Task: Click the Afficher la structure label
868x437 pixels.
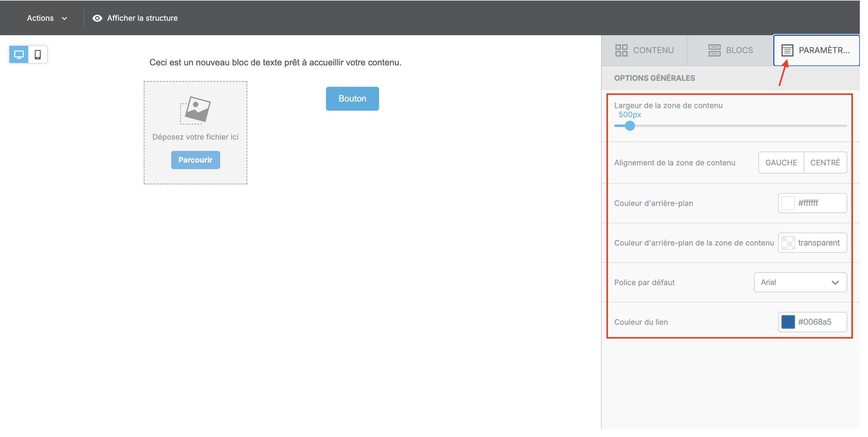Action: coord(142,18)
